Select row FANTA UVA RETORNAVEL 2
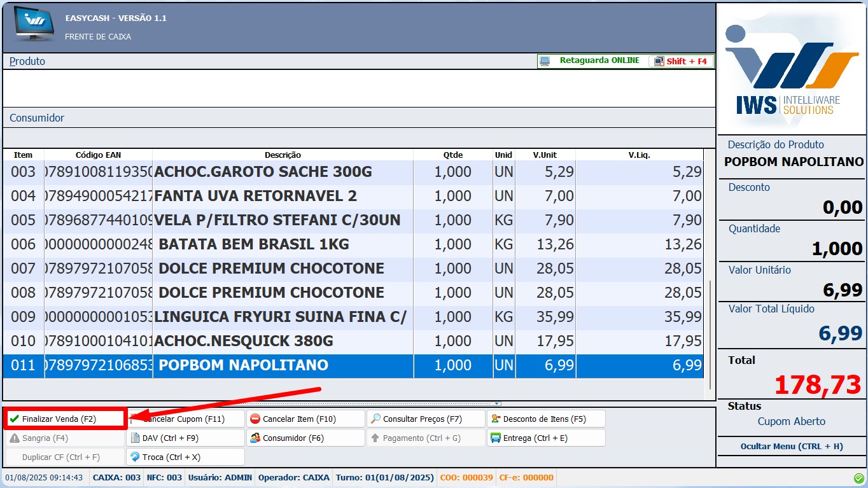Screen dimensions: 868x488 pos(353,196)
